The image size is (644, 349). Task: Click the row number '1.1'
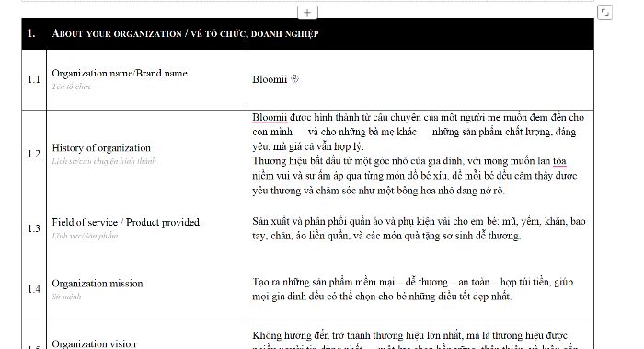tap(34, 79)
